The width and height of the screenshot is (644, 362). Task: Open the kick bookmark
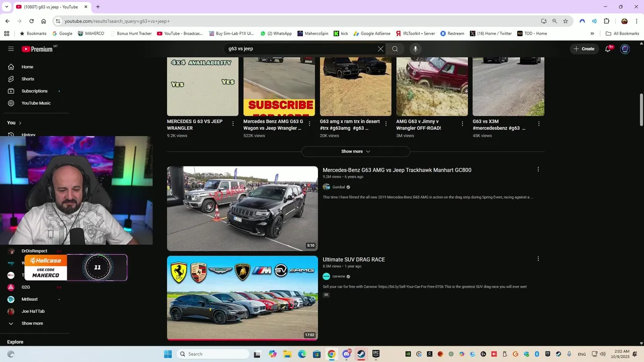coord(341,34)
